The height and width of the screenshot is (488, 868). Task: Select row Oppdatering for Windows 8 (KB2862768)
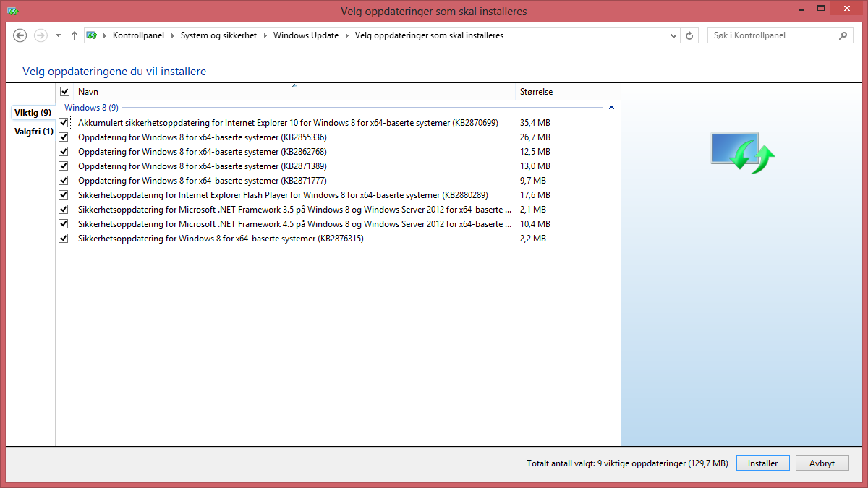click(203, 152)
